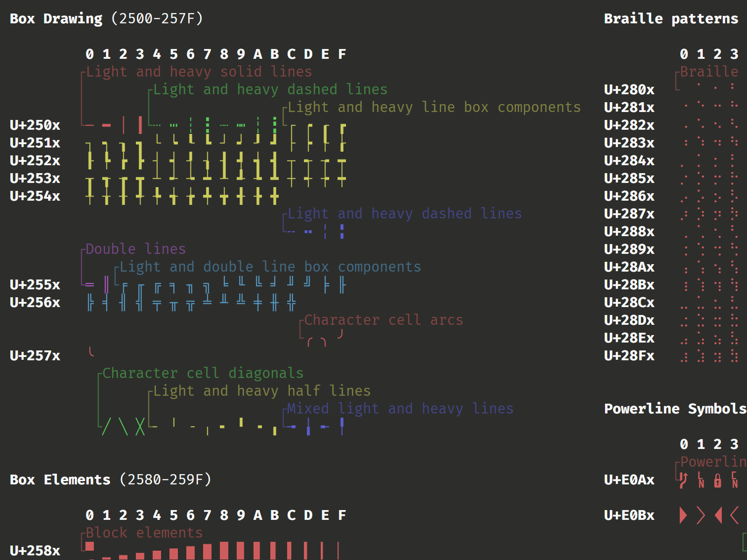Click the 'U+28Ax' Braille row label
This screenshot has width=747, height=560.
629,267
